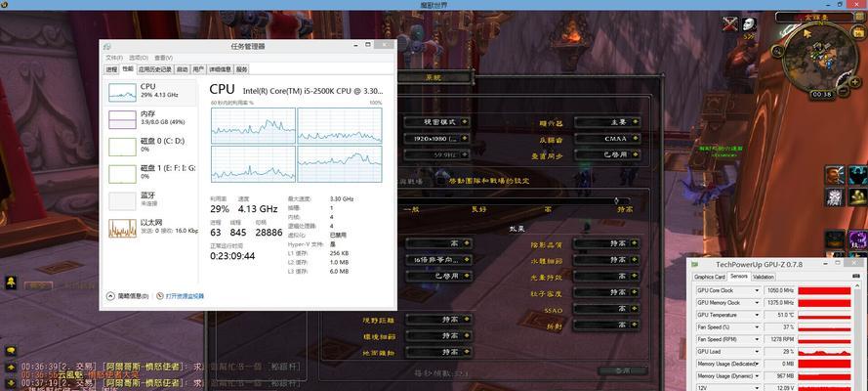Open the 環境細節 environment detail dropdown

439,335
